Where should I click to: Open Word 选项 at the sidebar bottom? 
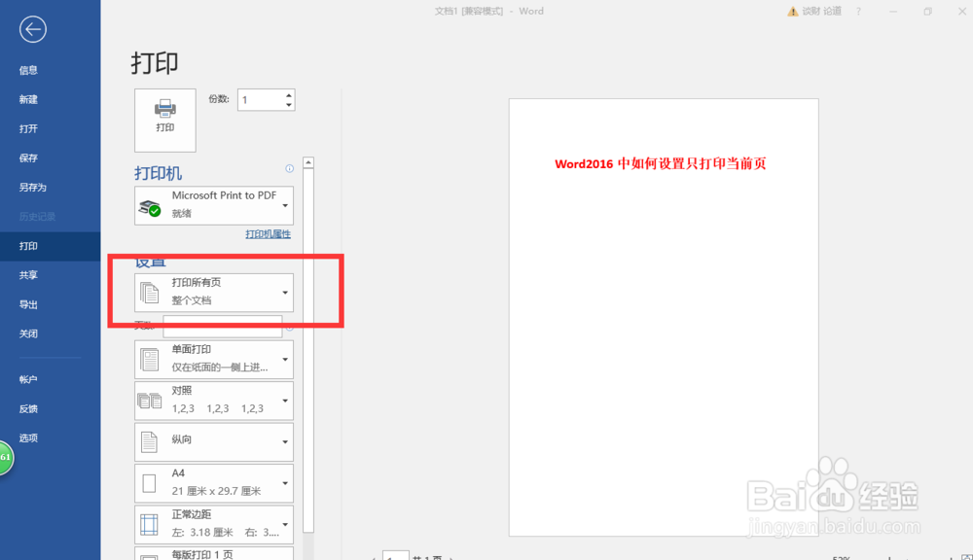pyautogui.click(x=28, y=437)
